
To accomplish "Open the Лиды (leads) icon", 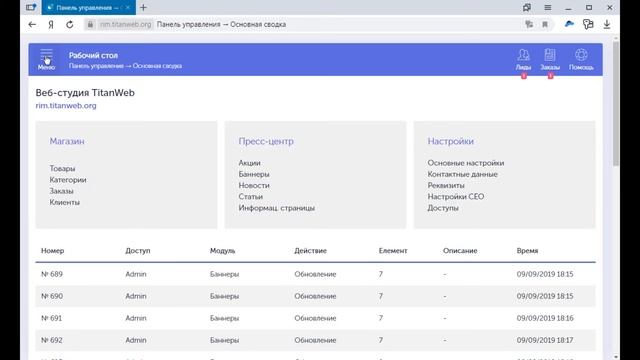I will (x=523, y=60).
